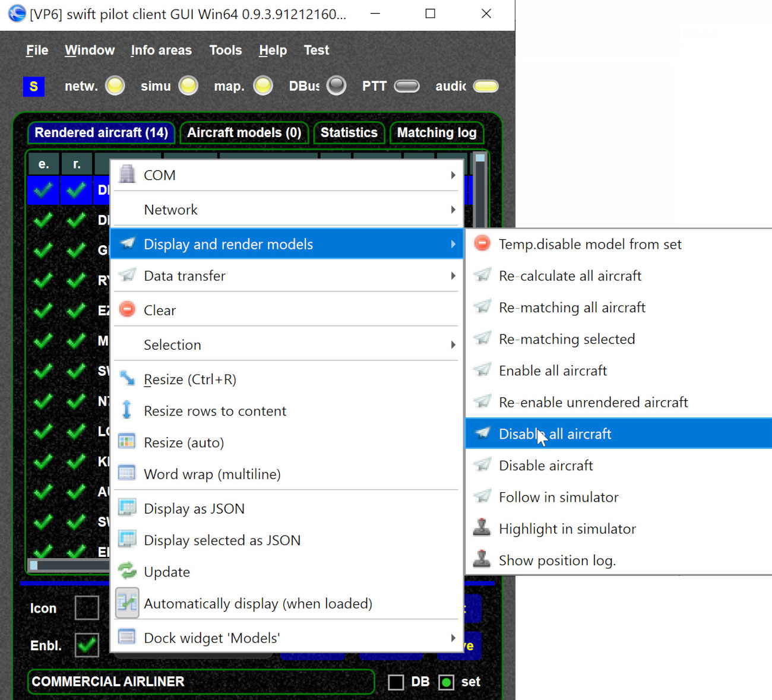Screen dimensions: 772x700
Task: Click the Resize (auto) table icon
Action: [127, 441]
